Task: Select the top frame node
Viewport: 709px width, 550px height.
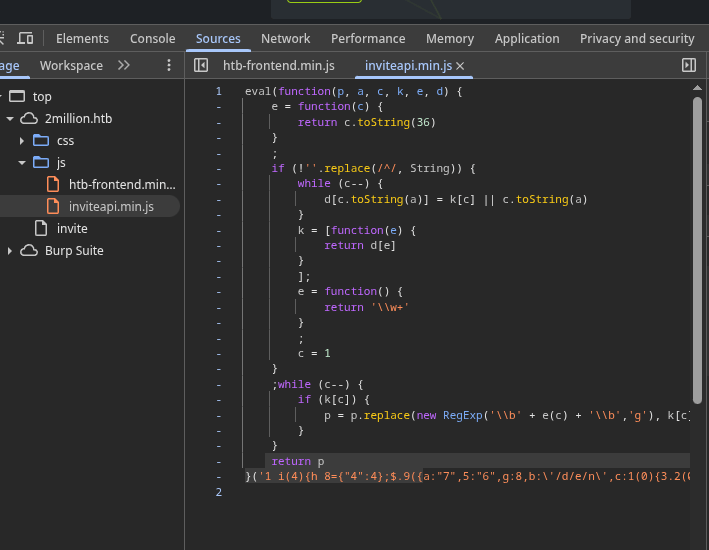Action: click(x=42, y=96)
